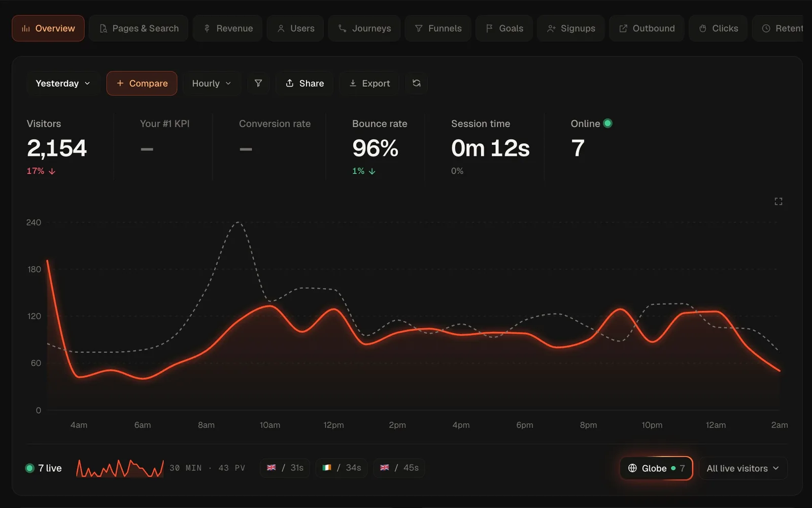Expand the Yesterday date range dropdown
The width and height of the screenshot is (812, 508).
[x=63, y=83]
